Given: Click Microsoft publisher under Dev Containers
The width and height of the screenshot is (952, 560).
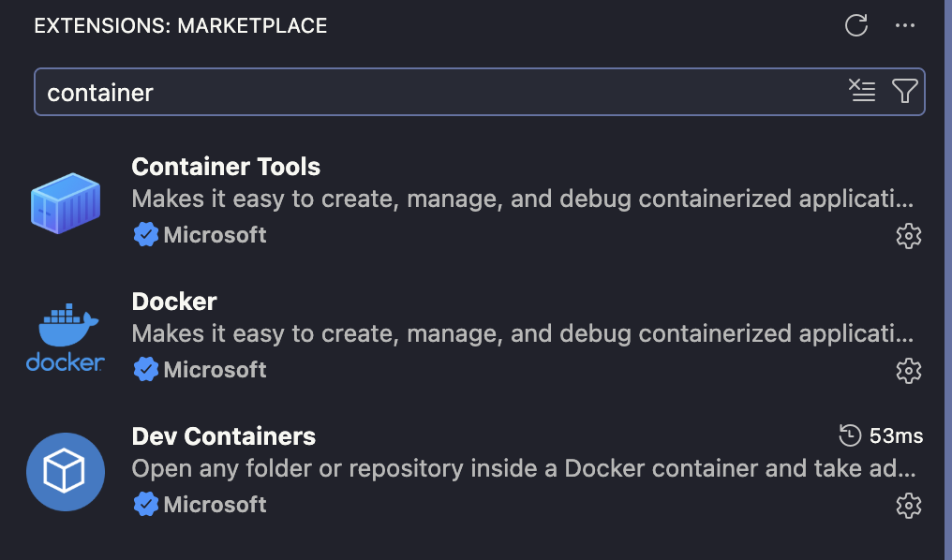Looking at the screenshot, I should 215,504.
